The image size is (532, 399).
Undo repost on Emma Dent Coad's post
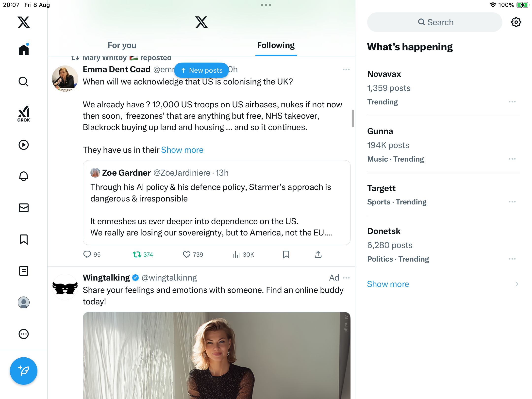pyautogui.click(x=137, y=254)
